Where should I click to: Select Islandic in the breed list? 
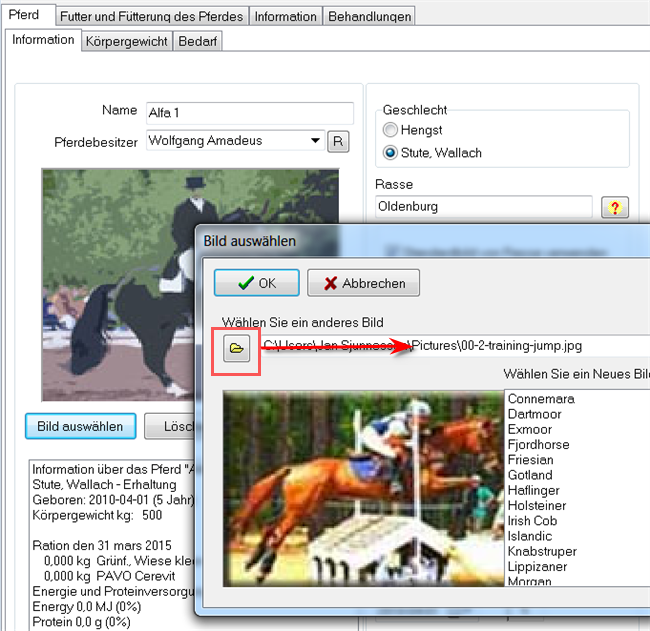(x=530, y=536)
